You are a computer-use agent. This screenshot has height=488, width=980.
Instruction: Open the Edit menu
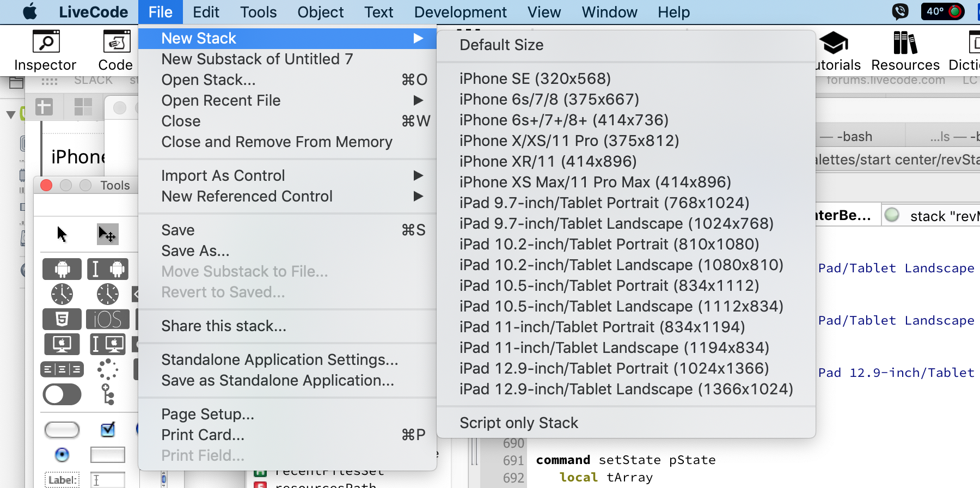point(206,12)
